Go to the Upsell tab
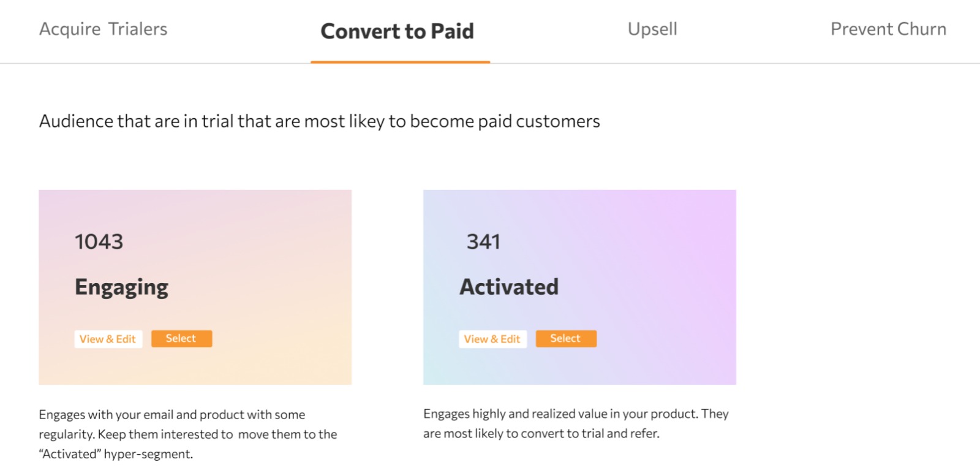980x470 pixels. point(652,29)
